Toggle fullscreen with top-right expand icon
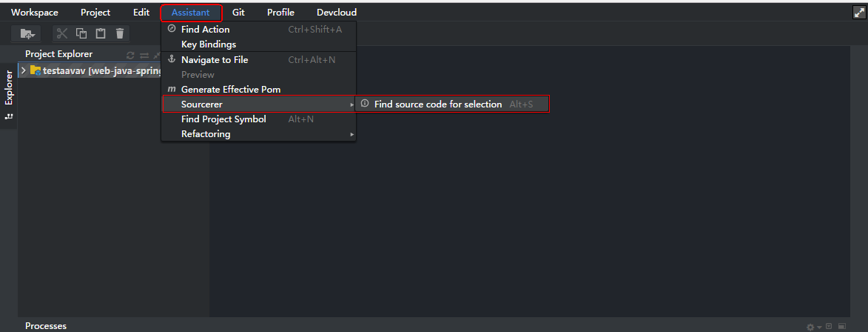Image resolution: width=868 pixels, height=332 pixels. [859, 12]
